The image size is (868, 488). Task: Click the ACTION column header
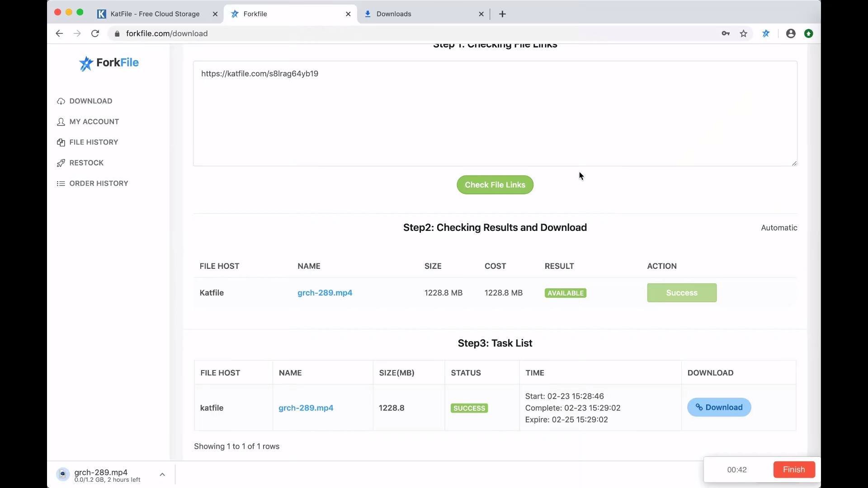[x=662, y=266]
